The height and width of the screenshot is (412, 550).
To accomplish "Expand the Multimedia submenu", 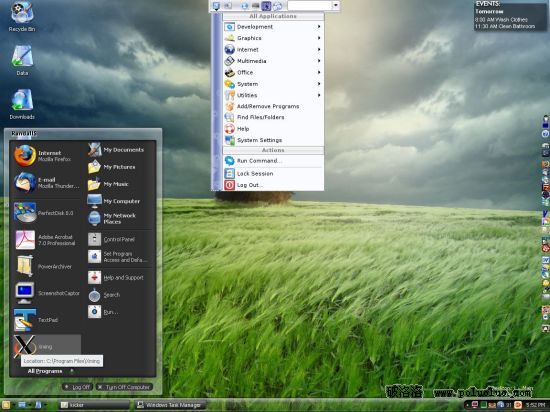I will (x=273, y=61).
